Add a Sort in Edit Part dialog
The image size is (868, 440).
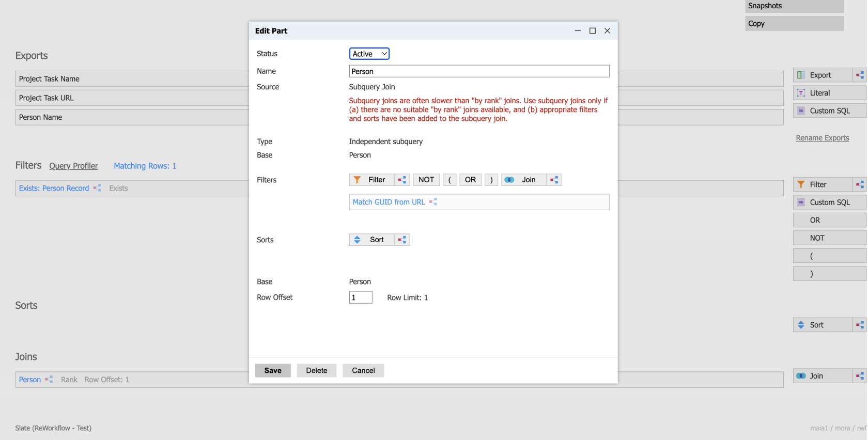click(372, 240)
